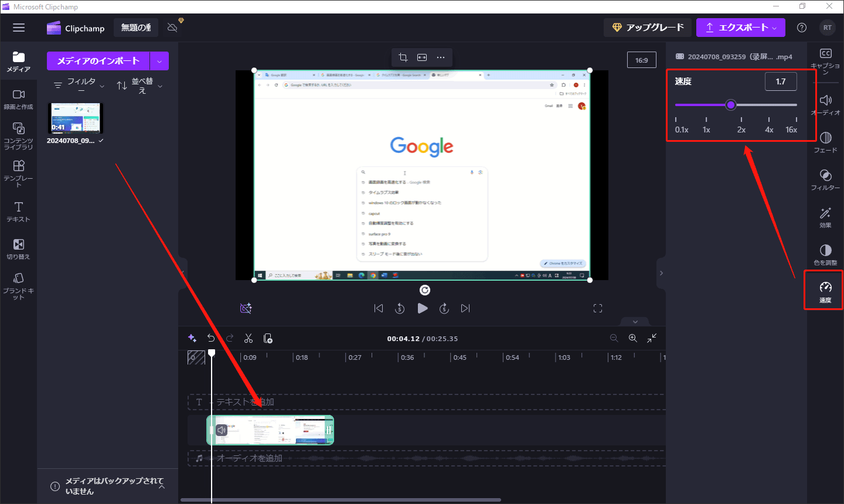Open the フィルター filters panel on right
The height and width of the screenshot is (504, 844).
825,180
